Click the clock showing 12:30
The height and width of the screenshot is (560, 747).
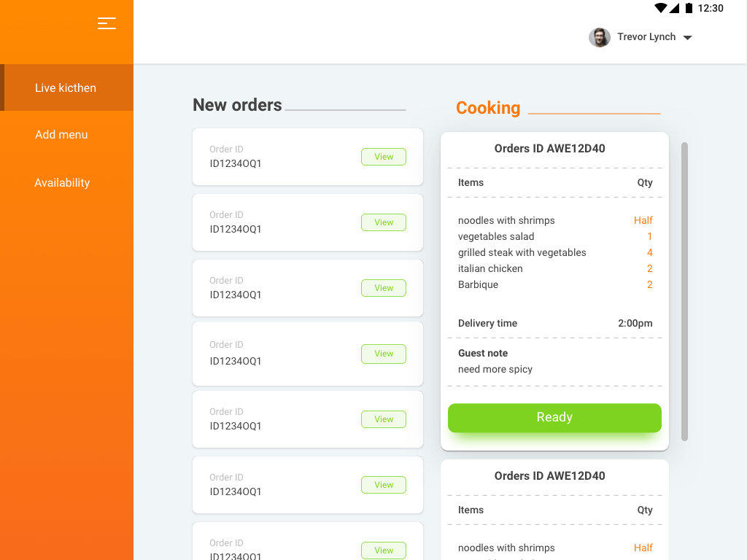pyautogui.click(x=711, y=9)
